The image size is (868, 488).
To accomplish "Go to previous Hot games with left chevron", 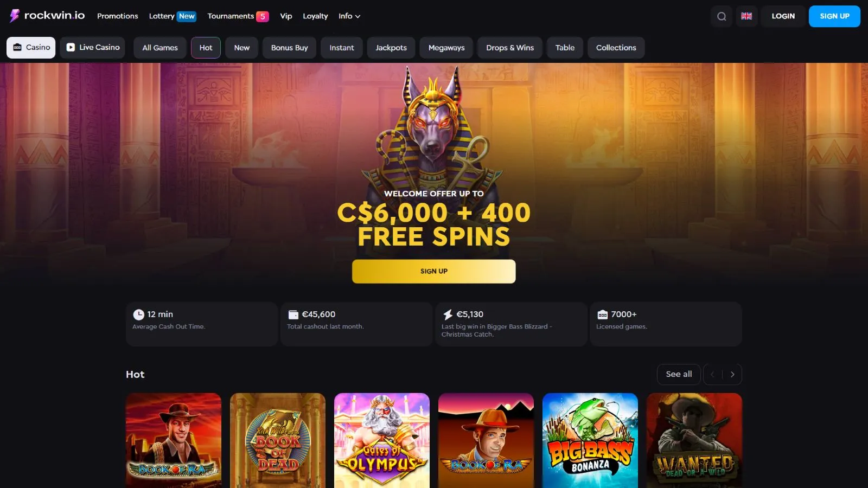I will (x=713, y=374).
